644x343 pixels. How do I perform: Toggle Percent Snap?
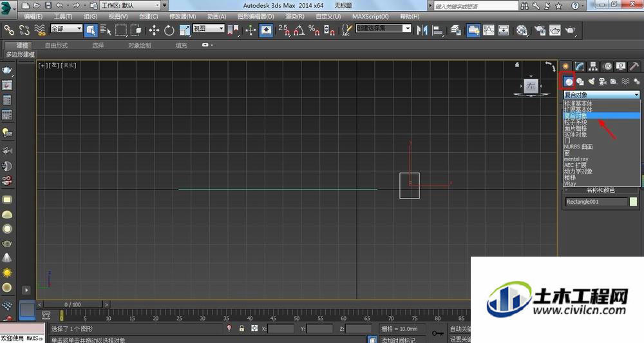coord(314,30)
